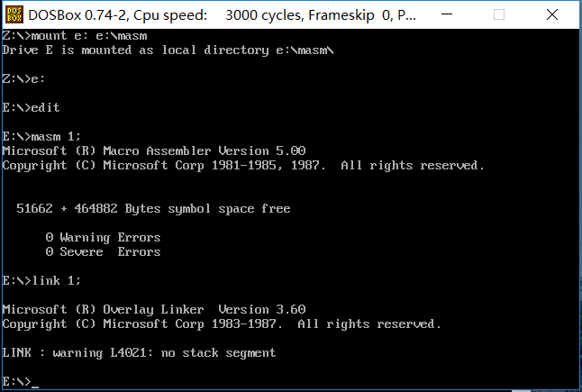Click the '0 Severe Errors' line
The width and height of the screenshot is (582, 392).
103,252
